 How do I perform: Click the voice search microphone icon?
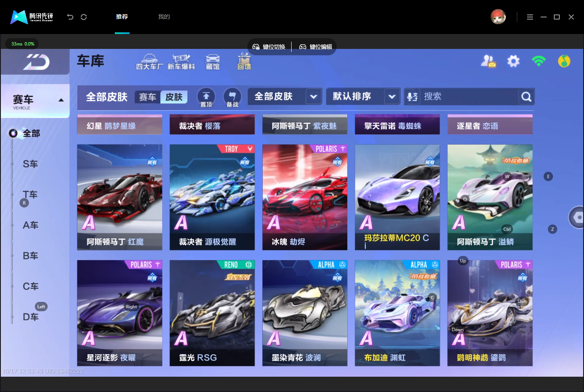[x=412, y=97]
